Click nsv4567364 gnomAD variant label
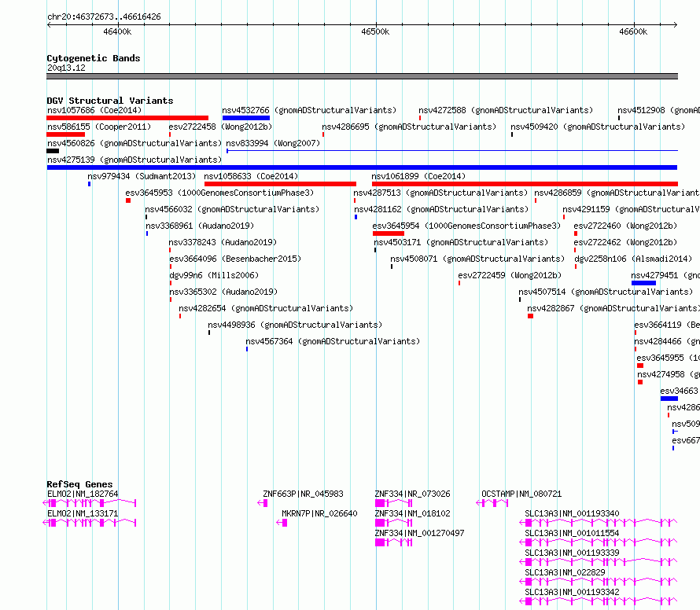 [333, 341]
